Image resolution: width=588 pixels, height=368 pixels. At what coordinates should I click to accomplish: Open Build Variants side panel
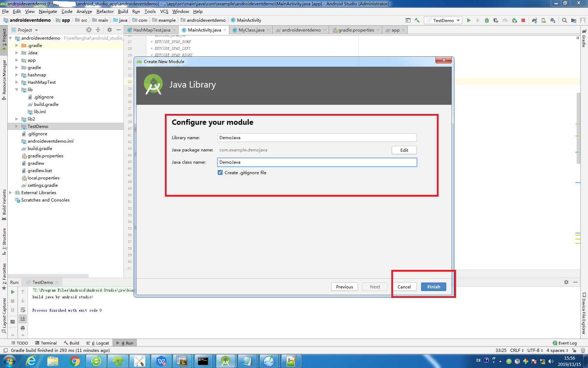[4, 205]
